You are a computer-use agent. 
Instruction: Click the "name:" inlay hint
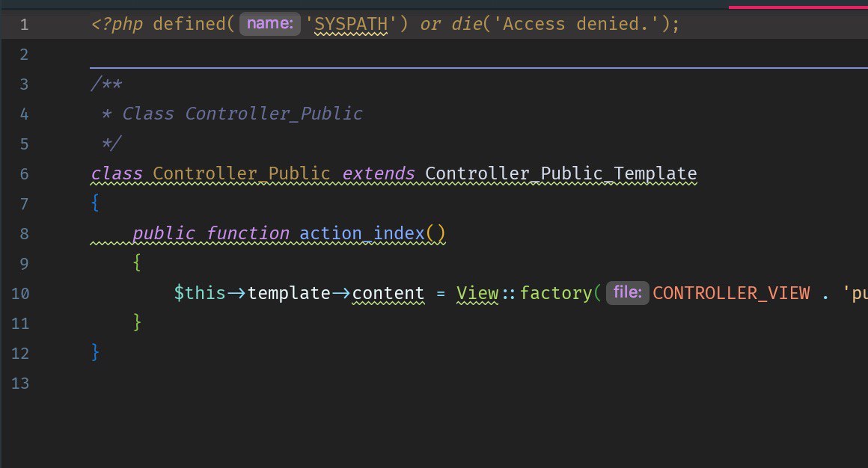click(270, 24)
